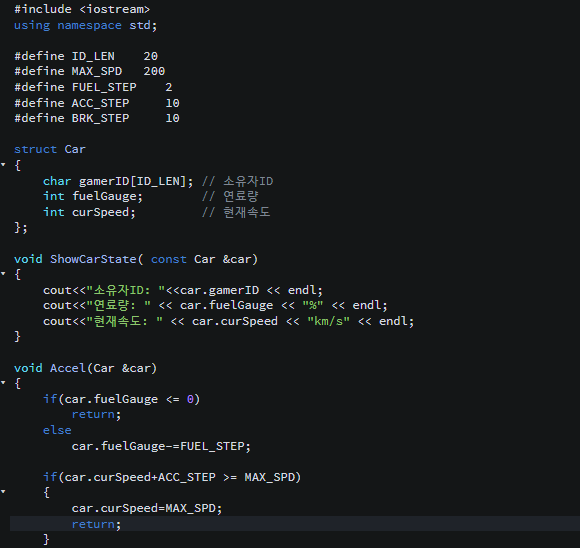Click the 'void ShowCarState' function signature

(136, 259)
